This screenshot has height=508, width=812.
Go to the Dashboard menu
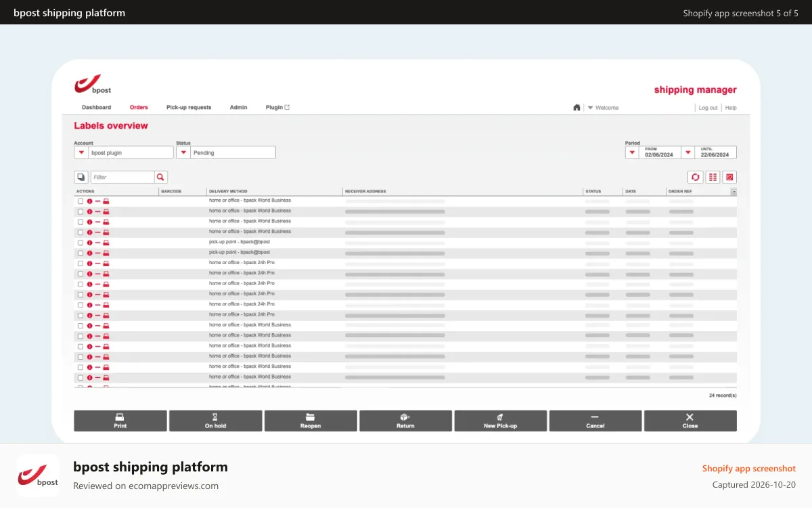point(96,108)
